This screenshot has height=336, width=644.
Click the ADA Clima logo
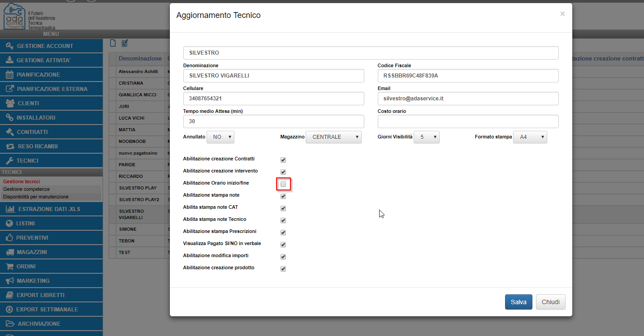29,16
